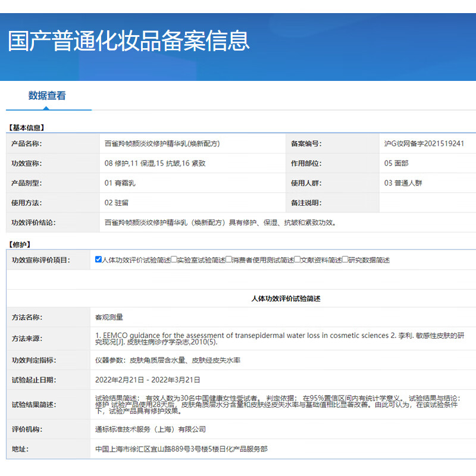This screenshot has height=476, width=476.
Task: Click the 备案编号 label cell
Action: click(x=333, y=143)
